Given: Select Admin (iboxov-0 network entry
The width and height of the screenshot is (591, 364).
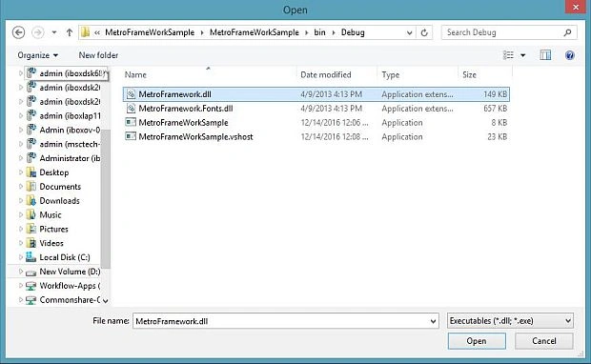Looking at the screenshot, I should point(70,130).
